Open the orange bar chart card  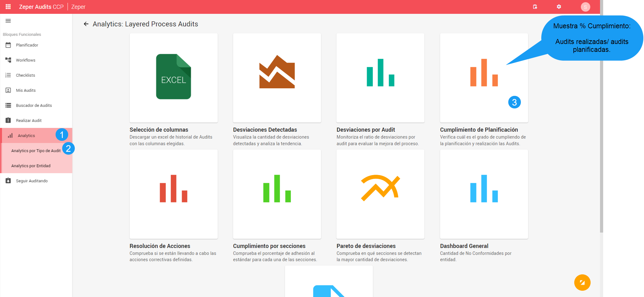pos(484,78)
